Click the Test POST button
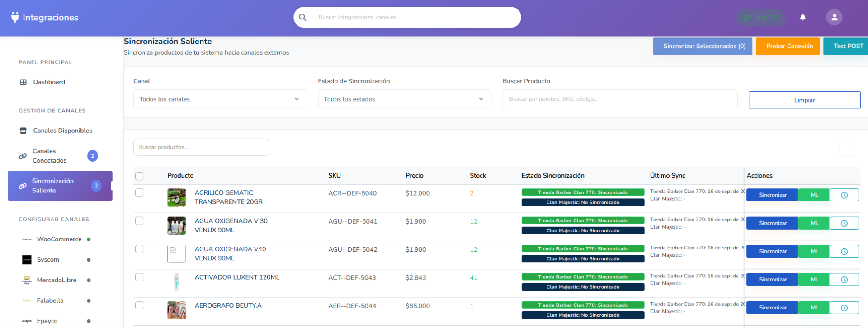This screenshot has width=868, height=328. pos(845,46)
